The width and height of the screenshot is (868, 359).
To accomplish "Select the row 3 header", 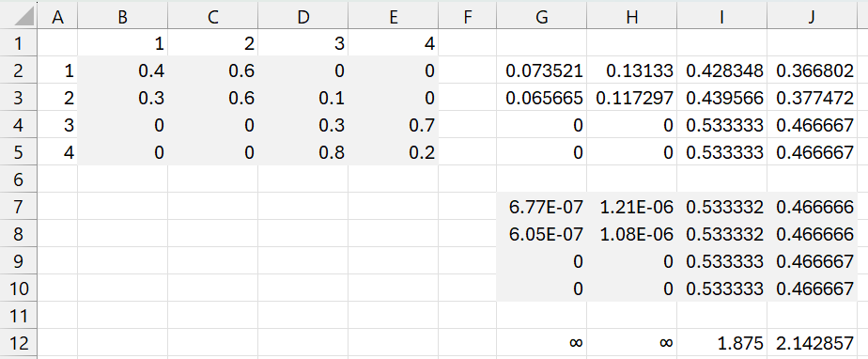I will 18,97.
